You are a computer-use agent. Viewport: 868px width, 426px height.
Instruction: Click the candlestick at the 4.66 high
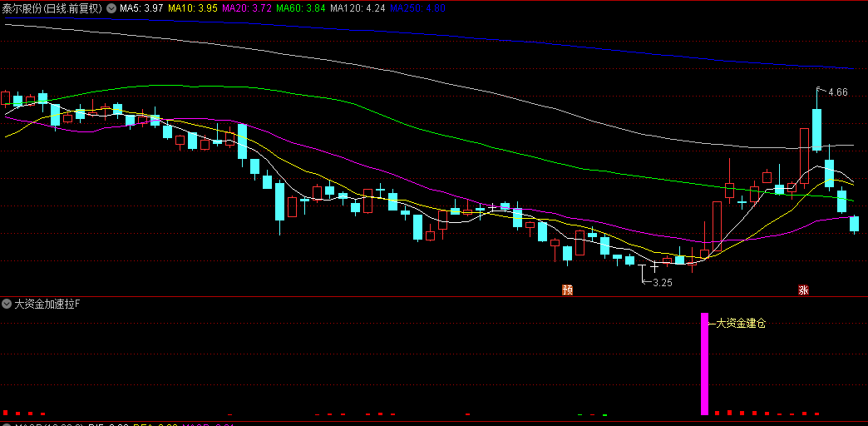[x=816, y=129]
